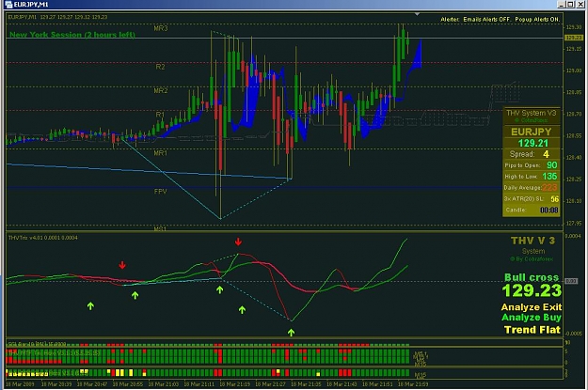Click the red down arrow above the Trix peak
Image resolution: width=588 pixels, height=390 pixels.
click(238, 242)
